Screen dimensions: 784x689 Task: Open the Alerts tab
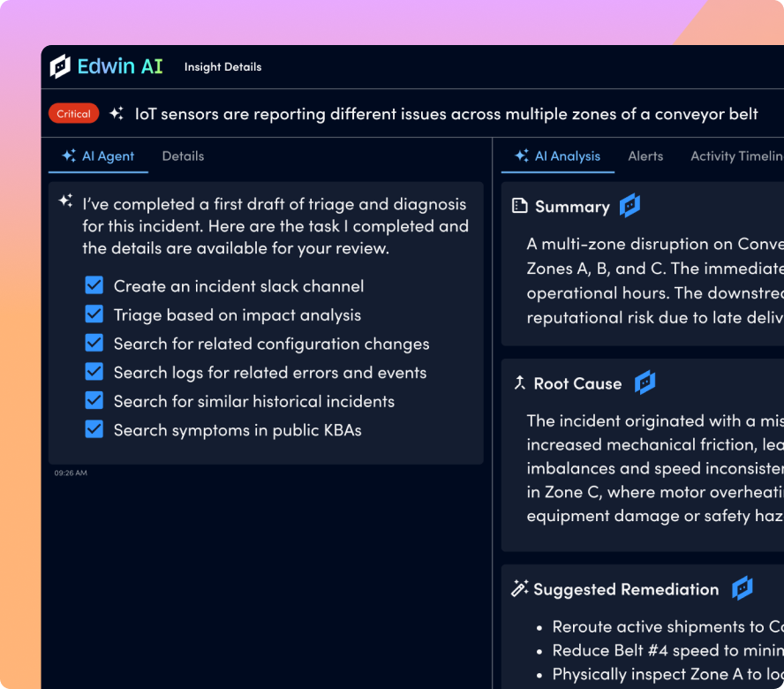(645, 156)
